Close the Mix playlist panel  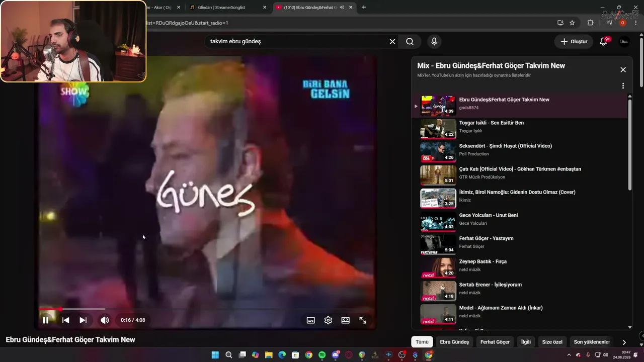623,70
